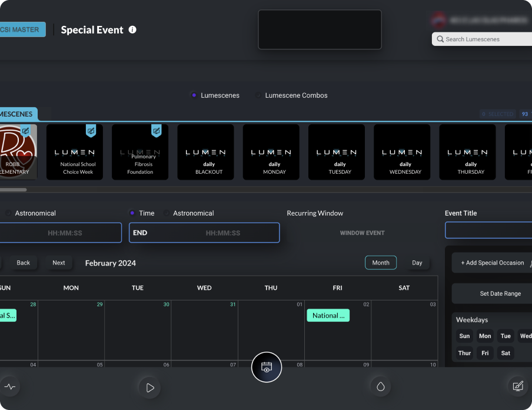Go to Next month
Image resolution: width=532 pixels, height=410 pixels.
click(x=59, y=263)
